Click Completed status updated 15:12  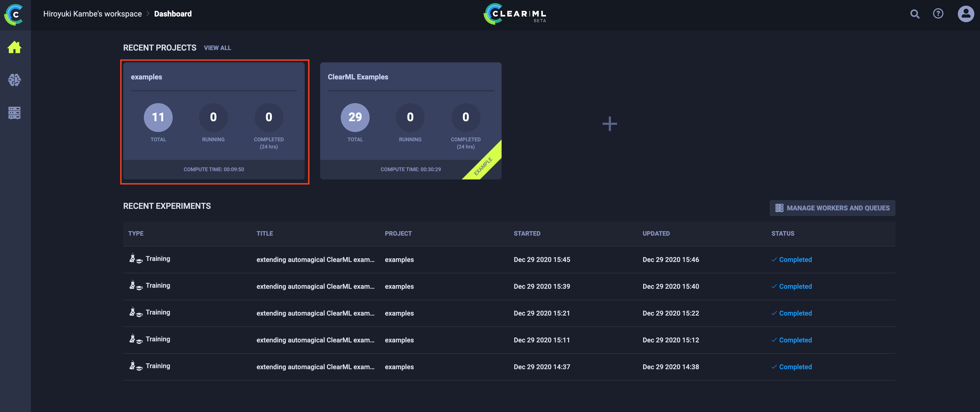tap(792, 340)
